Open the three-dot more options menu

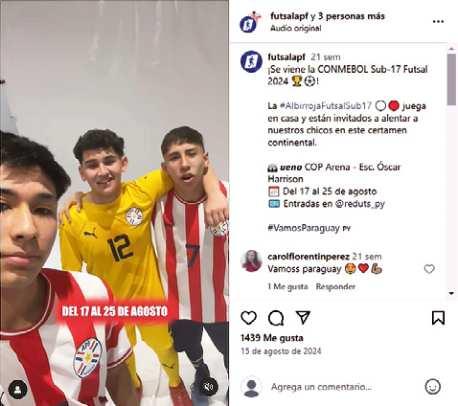coord(438,21)
